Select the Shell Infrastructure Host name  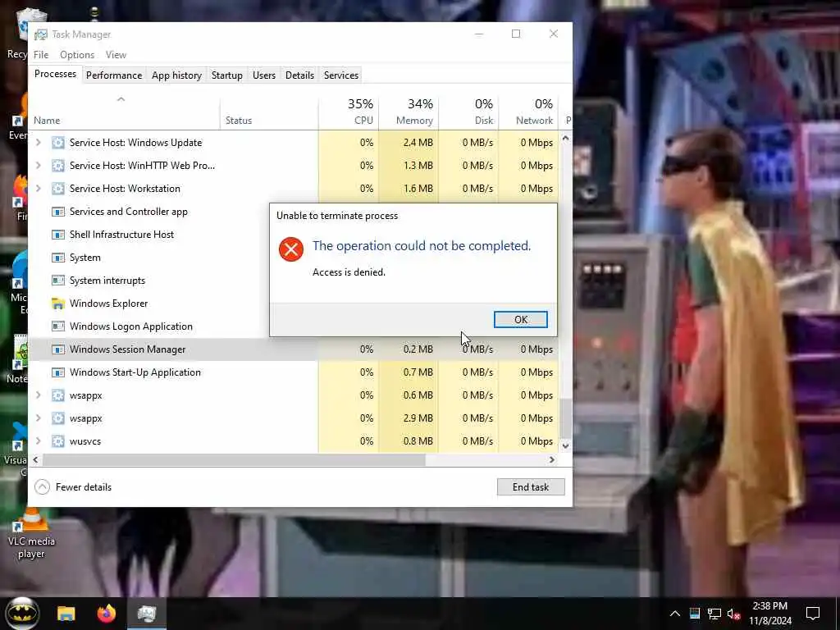point(121,235)
